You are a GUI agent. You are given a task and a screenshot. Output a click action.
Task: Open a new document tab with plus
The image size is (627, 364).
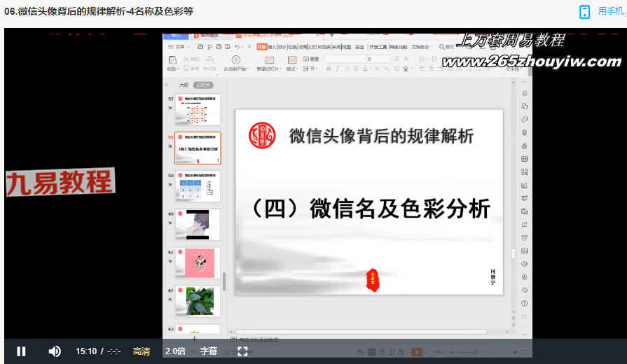(x=331, y=35)
